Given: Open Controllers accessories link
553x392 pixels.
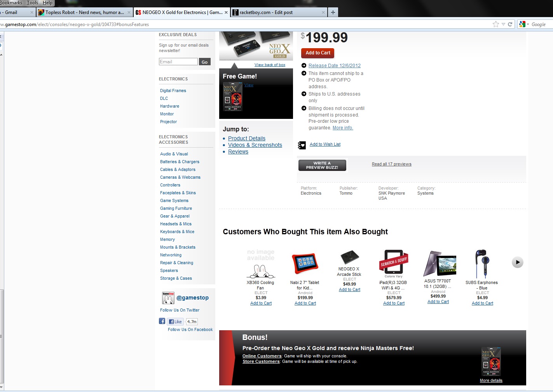Looking at the screenshot, I should (170, 185).
